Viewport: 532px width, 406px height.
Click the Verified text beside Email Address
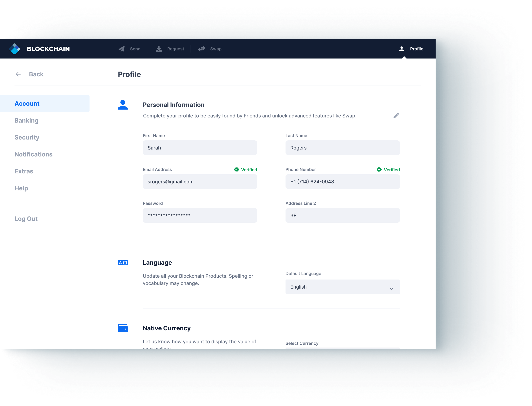click(x=249, y=170)
